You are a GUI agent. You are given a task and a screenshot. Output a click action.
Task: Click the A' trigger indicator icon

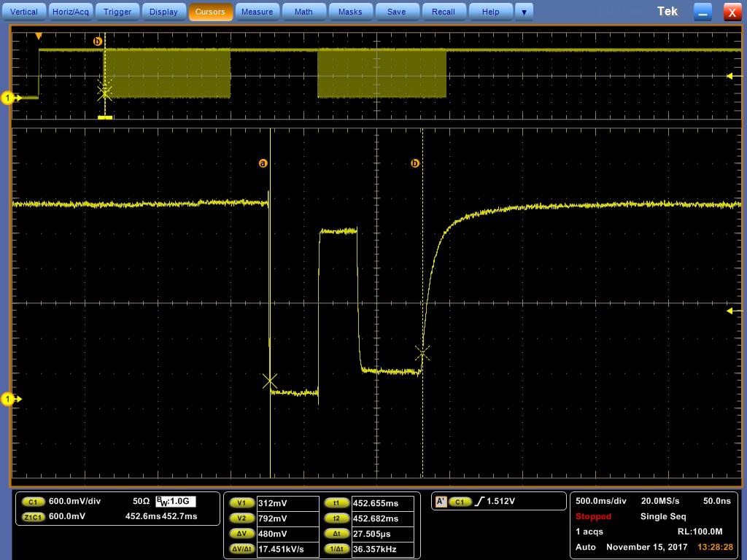coord(441,502)
